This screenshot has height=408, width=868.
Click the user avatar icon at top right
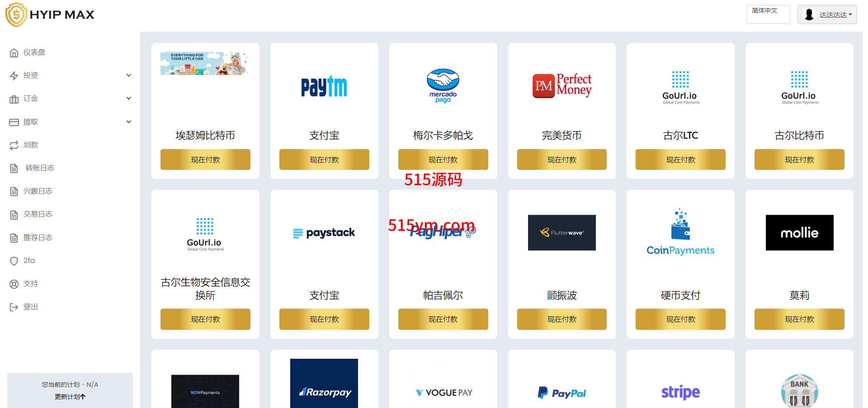click(x=809, y=14)
